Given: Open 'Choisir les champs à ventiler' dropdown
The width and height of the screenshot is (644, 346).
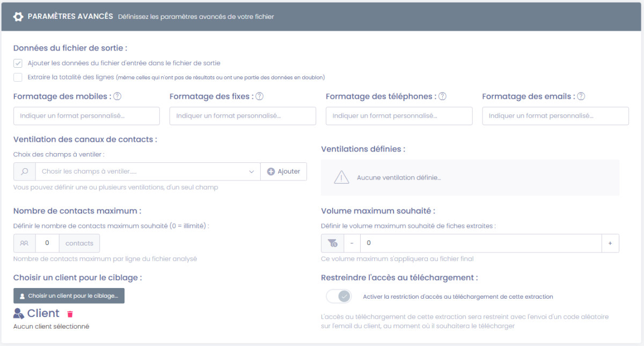Looking at the screenshot, I should coord(148,171).
